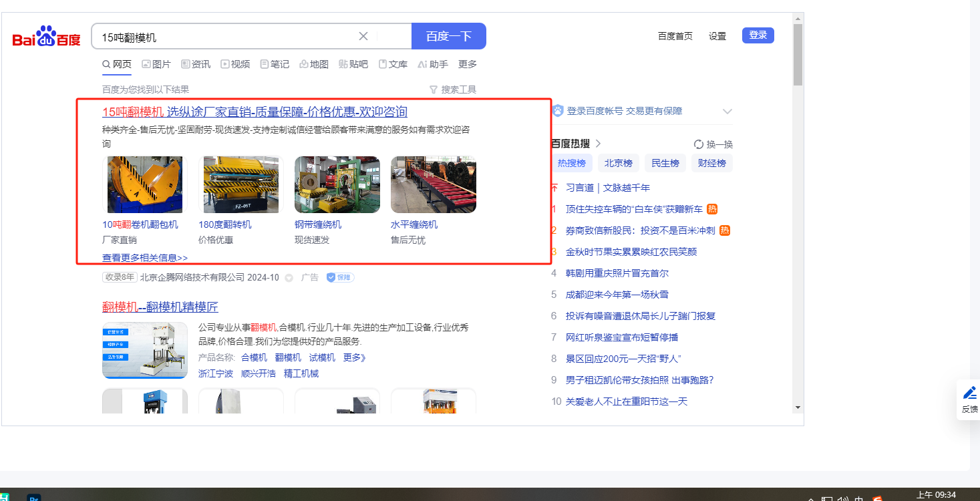Click the page scrollbar down arrow
Image resolution: width=980 pixels, height=501 pixels.
(798, 407)
